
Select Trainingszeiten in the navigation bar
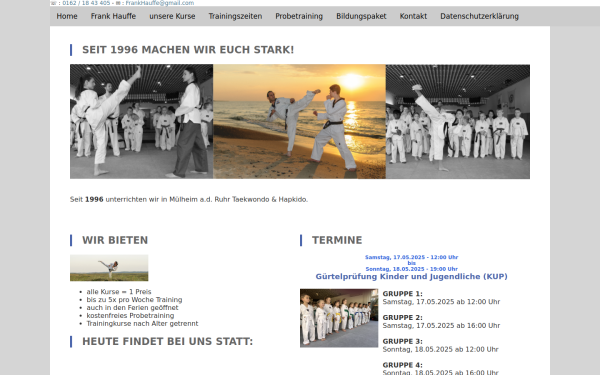pyautogui.click(x=235, y=16)
